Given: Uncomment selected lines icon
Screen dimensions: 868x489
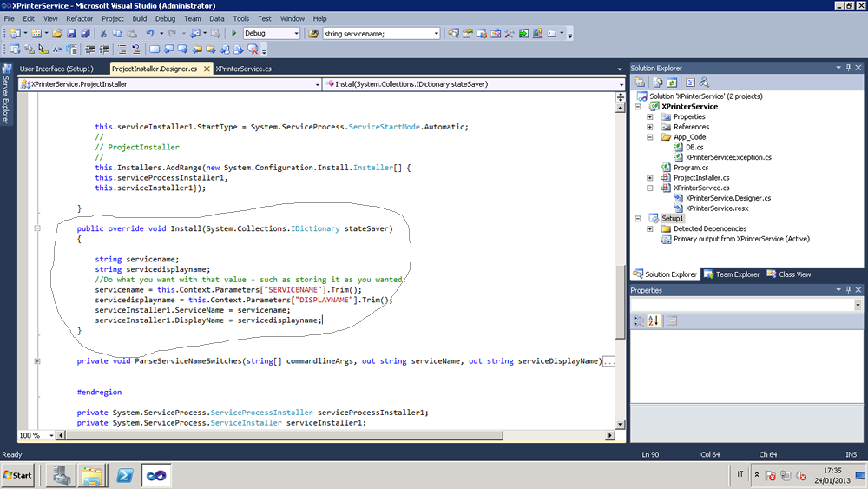Looking at the screenshot, I should [135, 50].
